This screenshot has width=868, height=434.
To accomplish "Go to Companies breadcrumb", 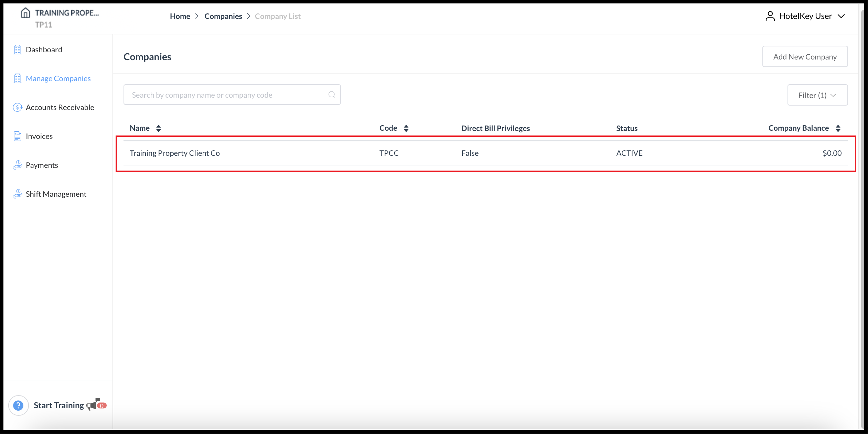I will 223,16.
